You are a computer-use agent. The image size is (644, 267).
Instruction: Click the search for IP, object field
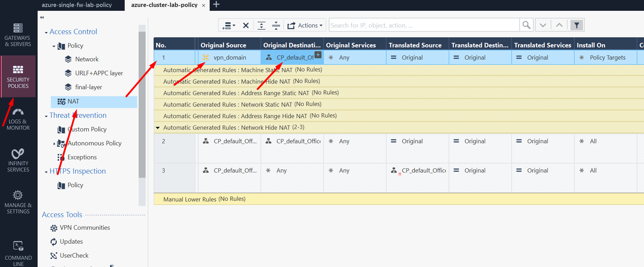pyautogui.click(x=424, y=25)
